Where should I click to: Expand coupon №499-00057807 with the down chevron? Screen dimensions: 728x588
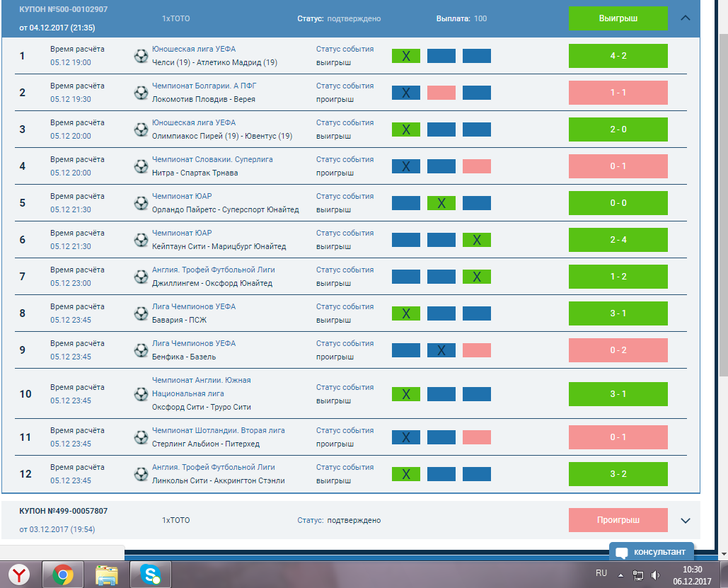pos(685,520)
